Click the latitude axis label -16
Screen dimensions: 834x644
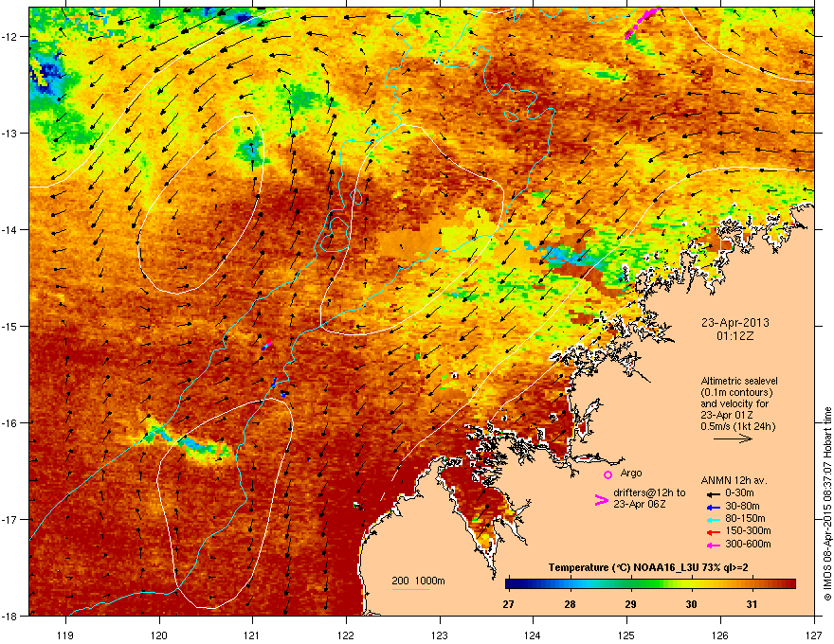(x=10, y=423)
